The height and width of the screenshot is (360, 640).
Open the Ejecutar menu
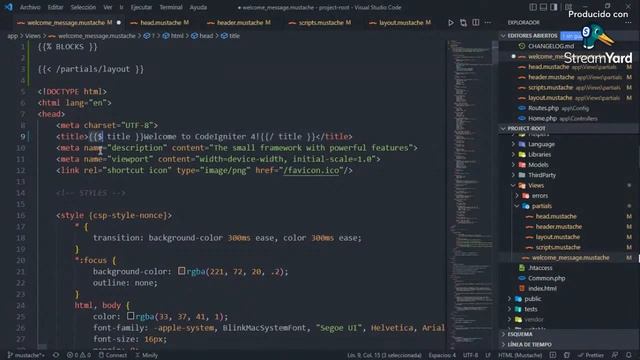pyautogui.click(x=141, y=7)
